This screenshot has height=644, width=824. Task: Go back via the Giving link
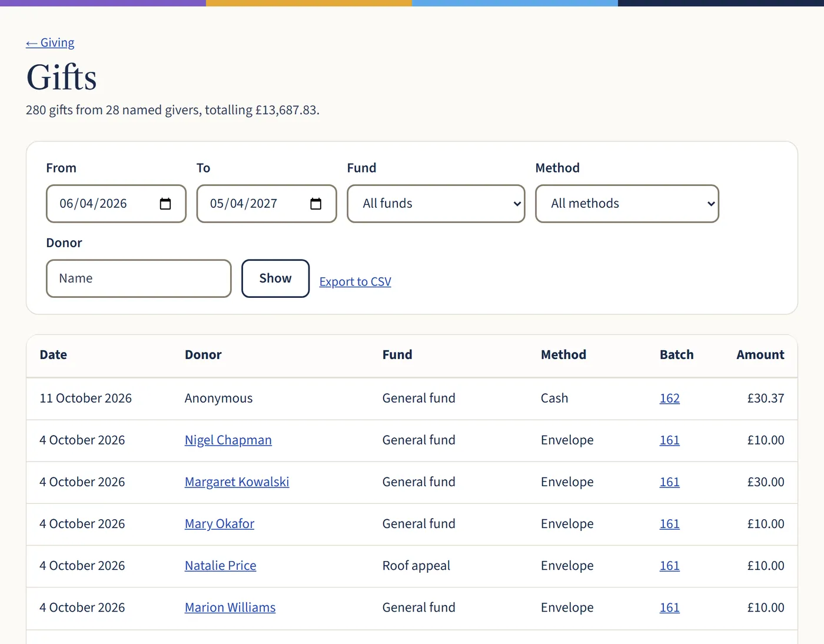pyautogui.click(x=50, y=42)
